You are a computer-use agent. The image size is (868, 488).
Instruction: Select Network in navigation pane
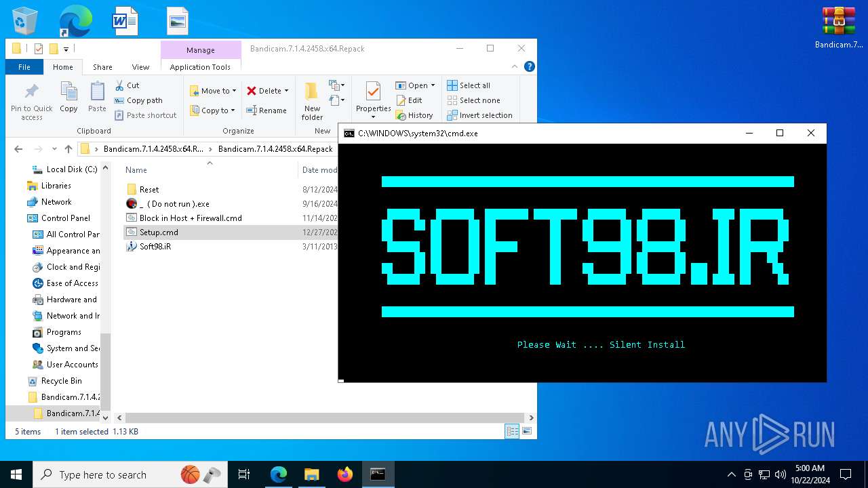coord(49,202)
